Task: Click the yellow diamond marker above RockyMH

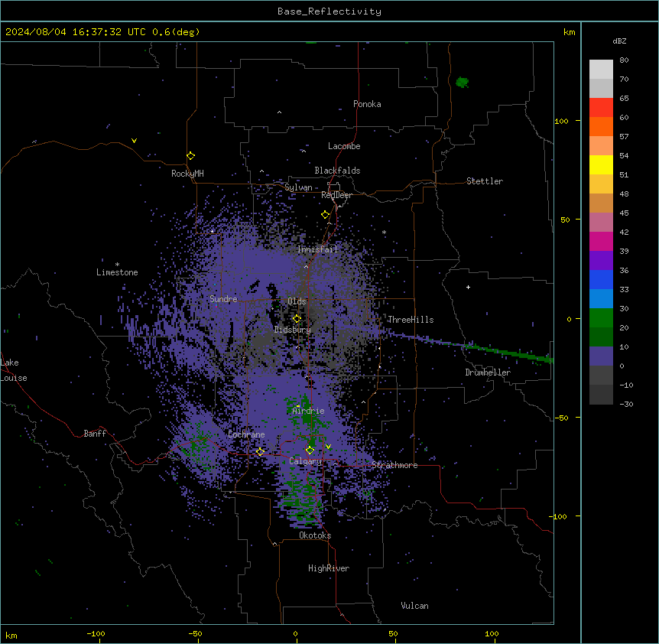Action: click(191, 156)
